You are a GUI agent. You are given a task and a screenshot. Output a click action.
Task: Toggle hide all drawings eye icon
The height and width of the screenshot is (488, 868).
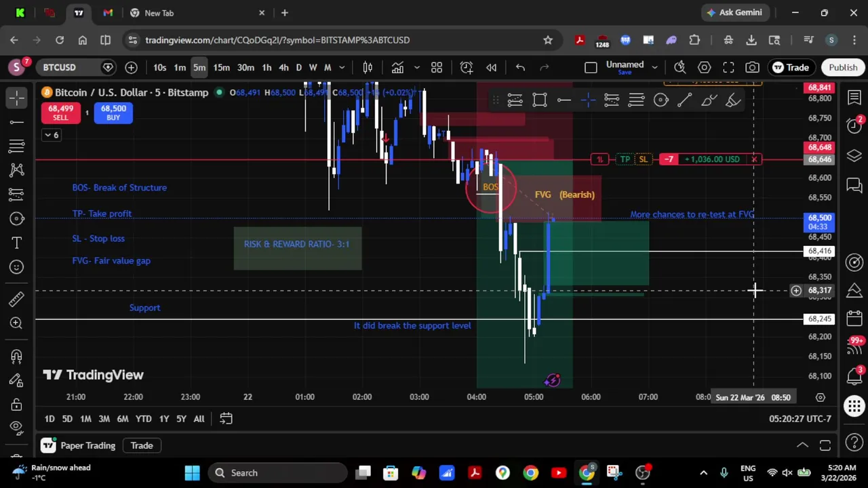17,427
